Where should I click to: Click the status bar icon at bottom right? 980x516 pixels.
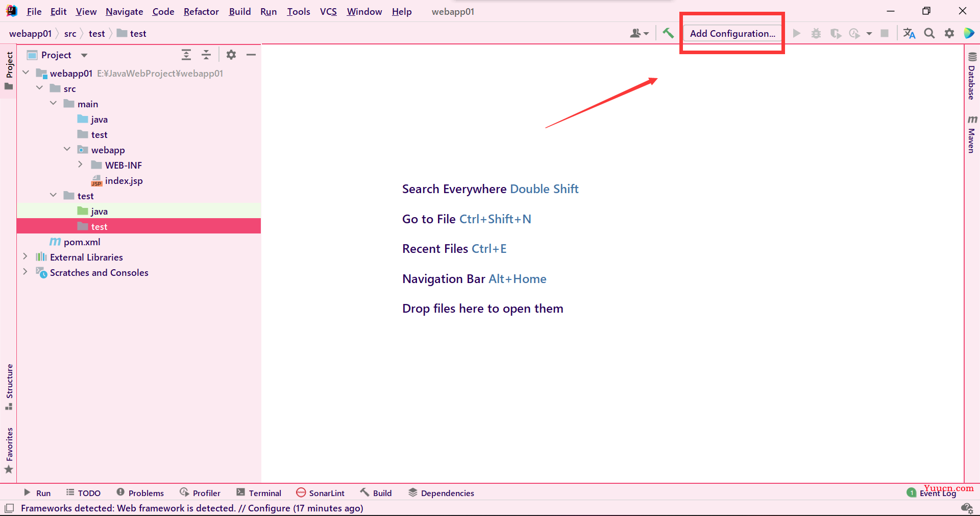pyautogui.click(x=967, y=508)
